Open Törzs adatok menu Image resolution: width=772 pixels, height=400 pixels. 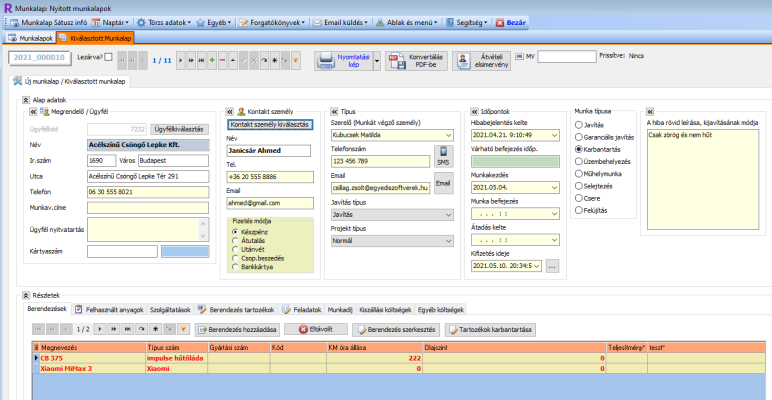[x=163, y=23]
